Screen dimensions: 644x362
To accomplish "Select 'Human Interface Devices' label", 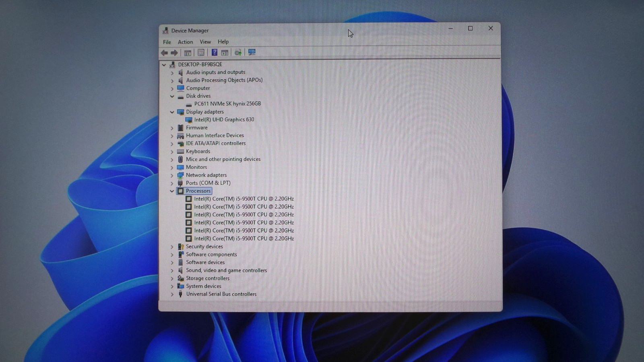I will (x=215, y=136).
